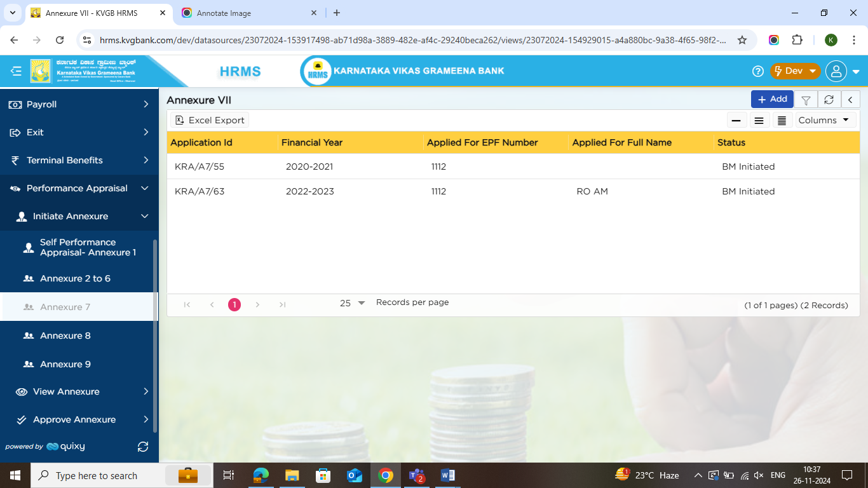Expand the View Annexure menu
Image resolution: width=868 pixels, height=488 pixels.
[79, 391]
